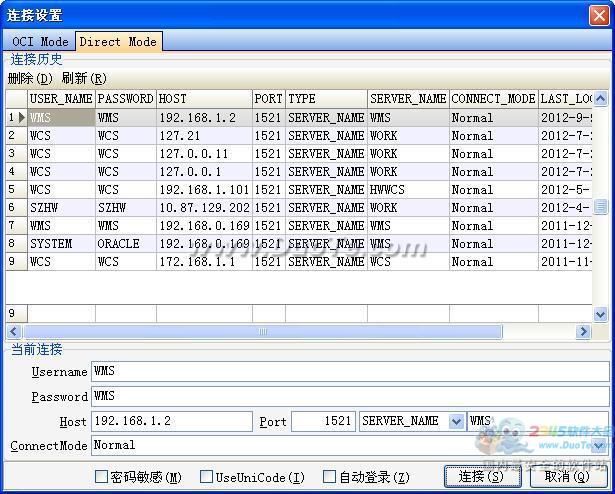Click the Port field showing 1521
Screen dimensions: 615x494
[324, 421]
